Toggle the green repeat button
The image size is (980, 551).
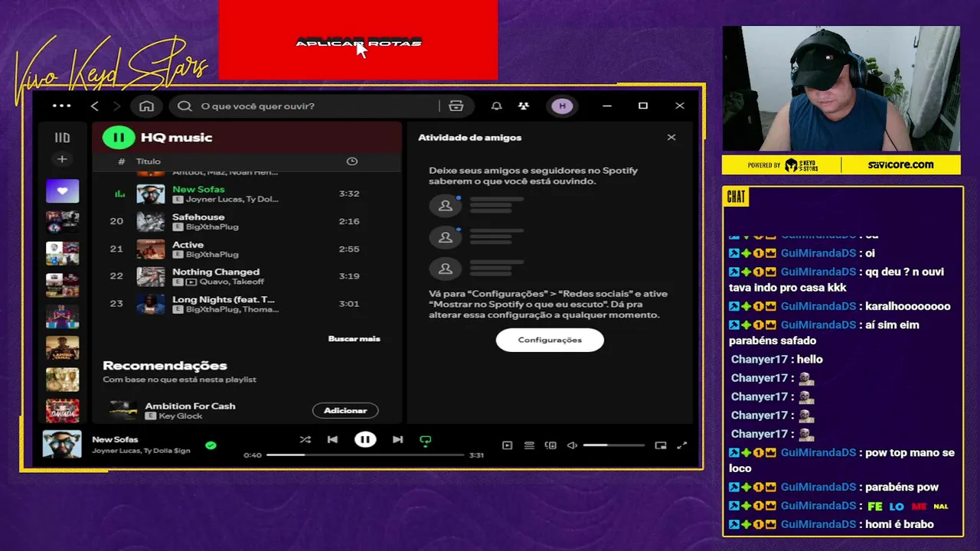tap(426, 440)
